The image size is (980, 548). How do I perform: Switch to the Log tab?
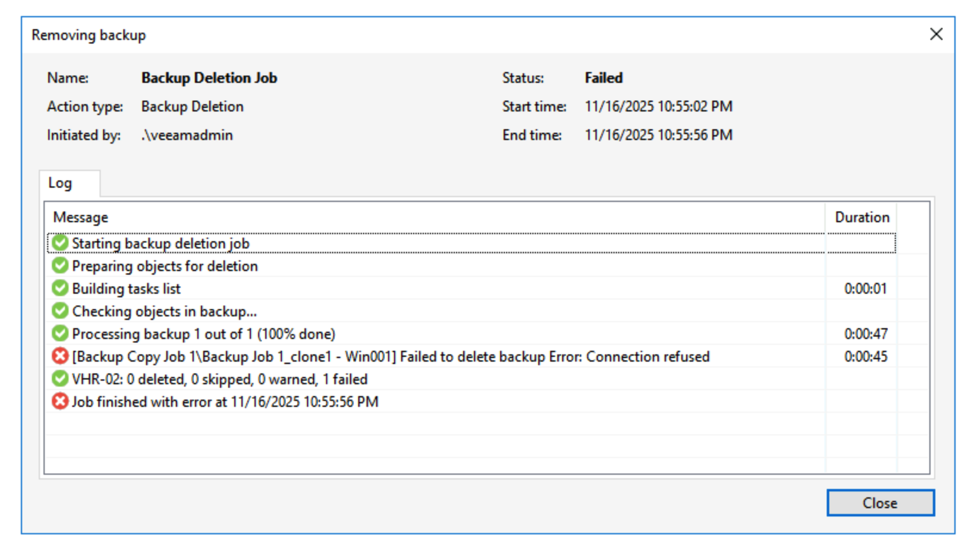(60, 183)
